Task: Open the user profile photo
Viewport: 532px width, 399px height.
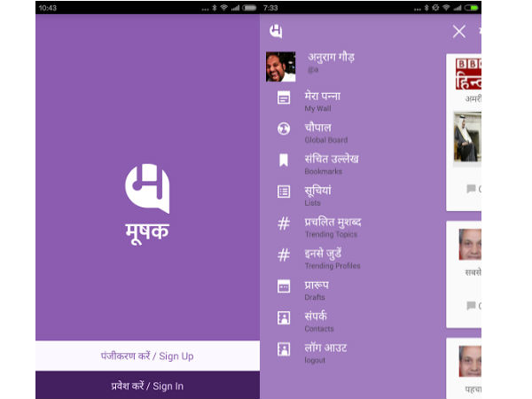Action: point(280,66)
